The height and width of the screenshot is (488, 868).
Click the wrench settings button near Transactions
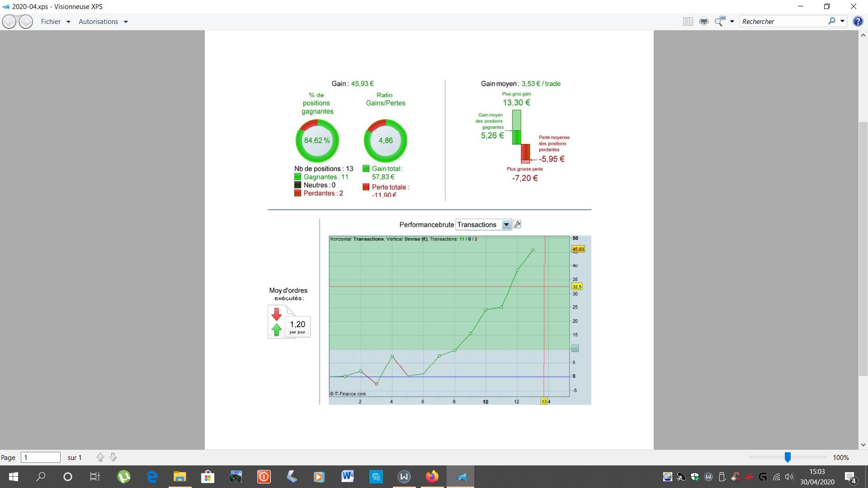518,224
